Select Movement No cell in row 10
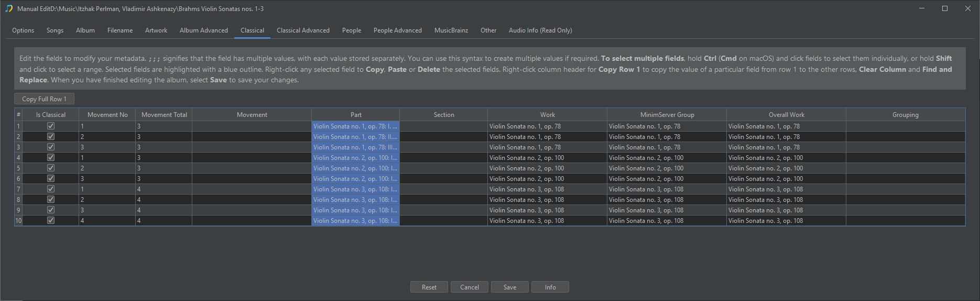980x301 pixels. tap(107, 220)
